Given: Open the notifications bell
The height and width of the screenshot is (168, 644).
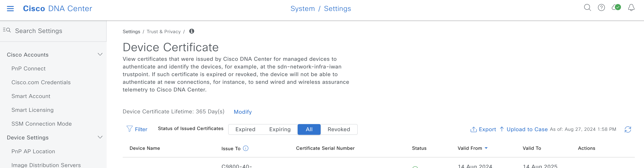Looking at the screenshot, I should (631, 8).
